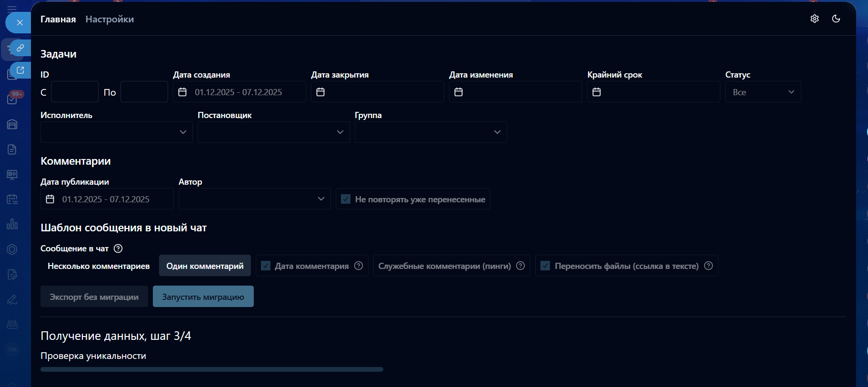Image resolution: width=868 pixels, height=387 pixels.
Task: Toggle the Переносить файлы checkbox
Action: 545,266
